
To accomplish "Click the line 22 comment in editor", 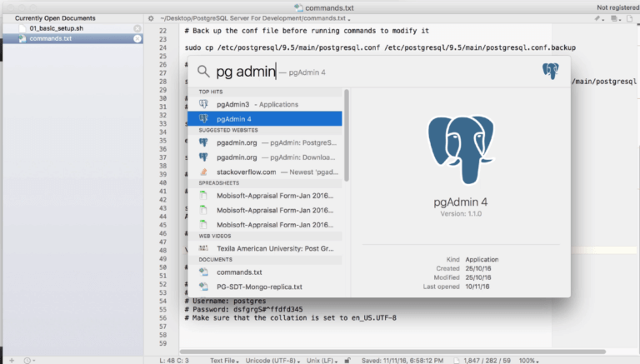I will [x=307, y=31].
